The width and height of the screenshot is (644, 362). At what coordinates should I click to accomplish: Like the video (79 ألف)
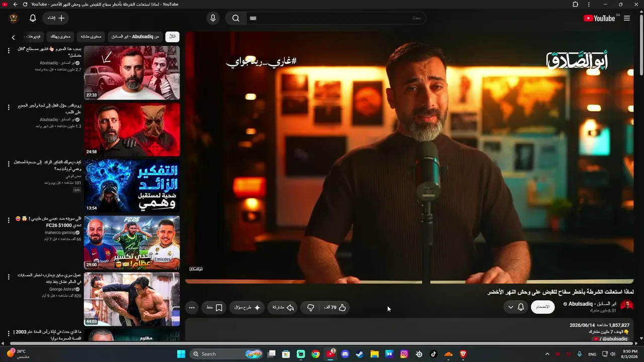336,307
